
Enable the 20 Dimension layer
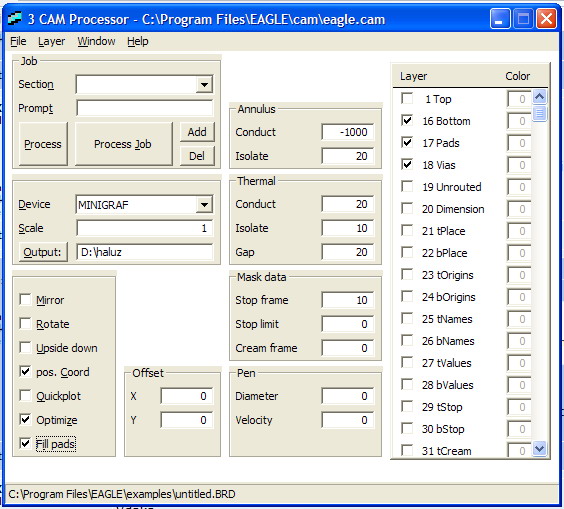pyautogui.click(x=407, y=208)
